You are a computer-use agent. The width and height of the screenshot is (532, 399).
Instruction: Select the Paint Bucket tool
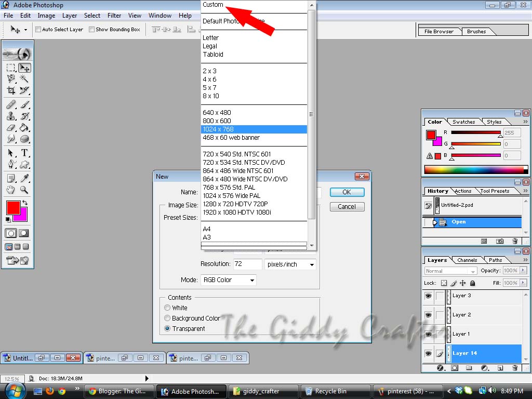24,128
